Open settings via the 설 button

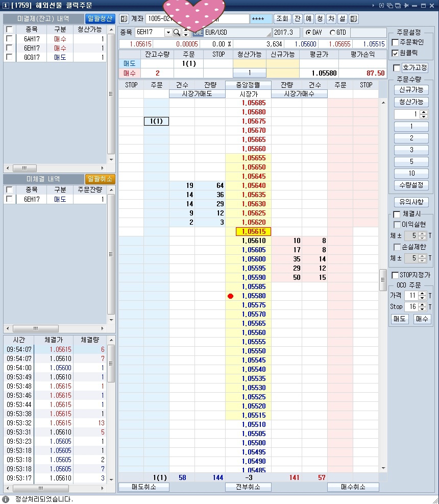[x=342, y=19]
